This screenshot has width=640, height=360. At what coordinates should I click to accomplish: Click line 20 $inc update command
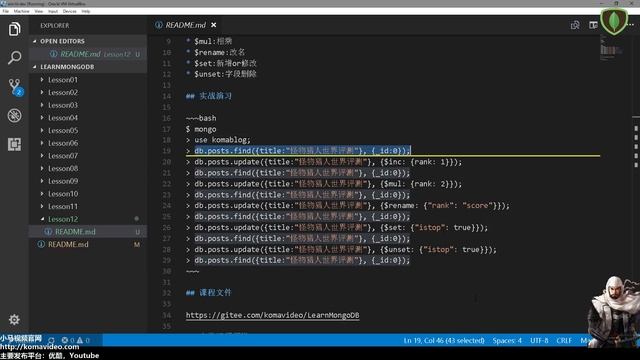click(328, 162)
